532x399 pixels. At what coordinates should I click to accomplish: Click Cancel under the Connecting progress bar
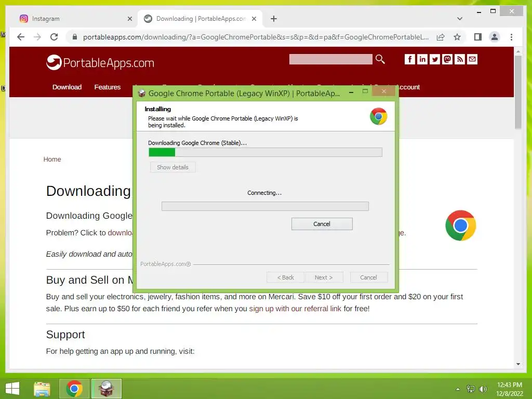coord(322,224)
